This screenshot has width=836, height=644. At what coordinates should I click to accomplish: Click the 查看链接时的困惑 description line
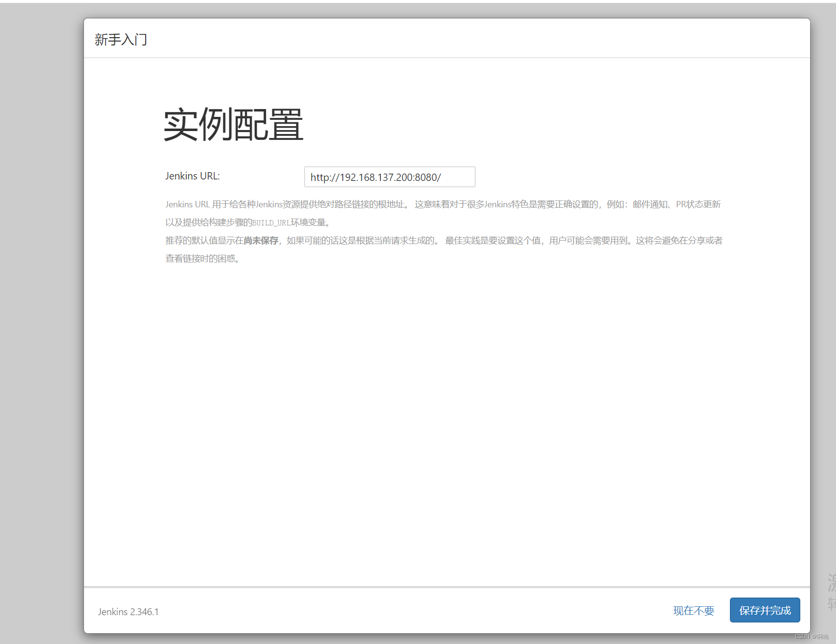pos(203,259)
